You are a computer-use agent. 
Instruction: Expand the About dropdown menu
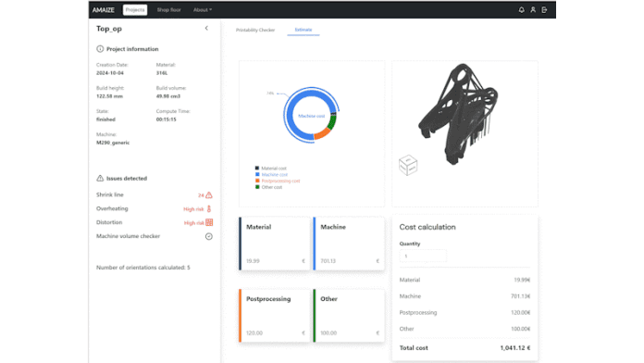click(x=203, y=10)
